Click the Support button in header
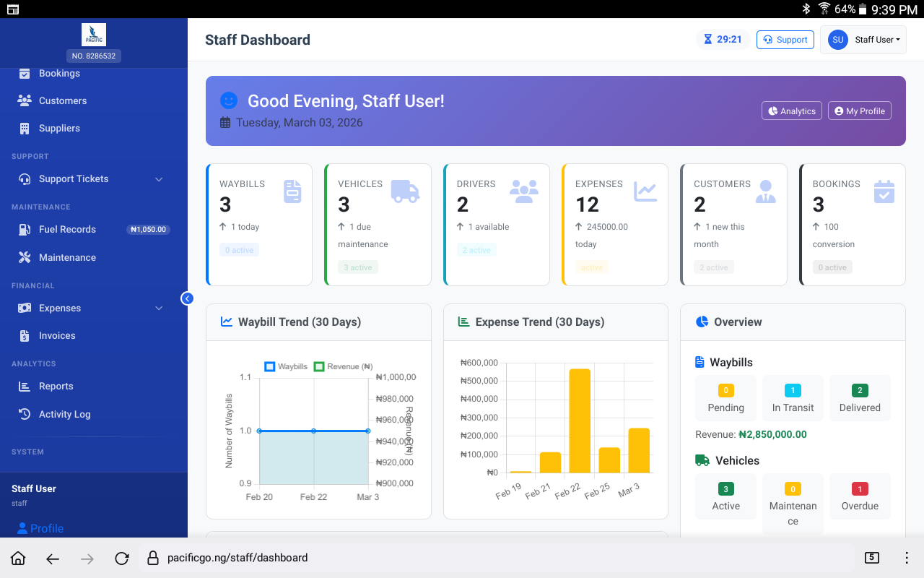The width and height of the screenshot is (924, 578). tap(785, 40)
